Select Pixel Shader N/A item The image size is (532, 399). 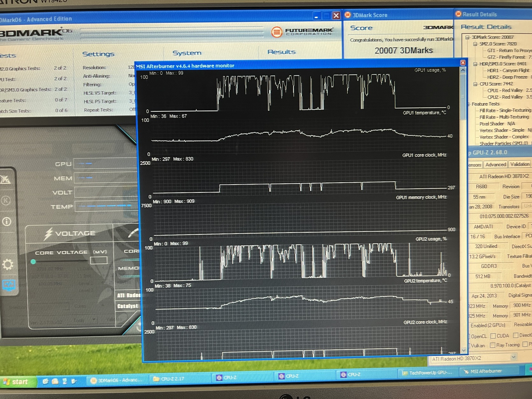pos(497,124)
